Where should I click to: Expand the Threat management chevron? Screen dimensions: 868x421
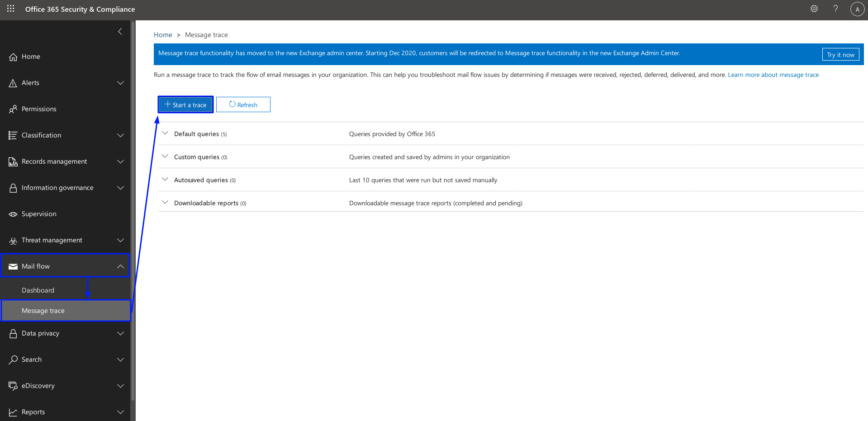[x=120, y=240]
